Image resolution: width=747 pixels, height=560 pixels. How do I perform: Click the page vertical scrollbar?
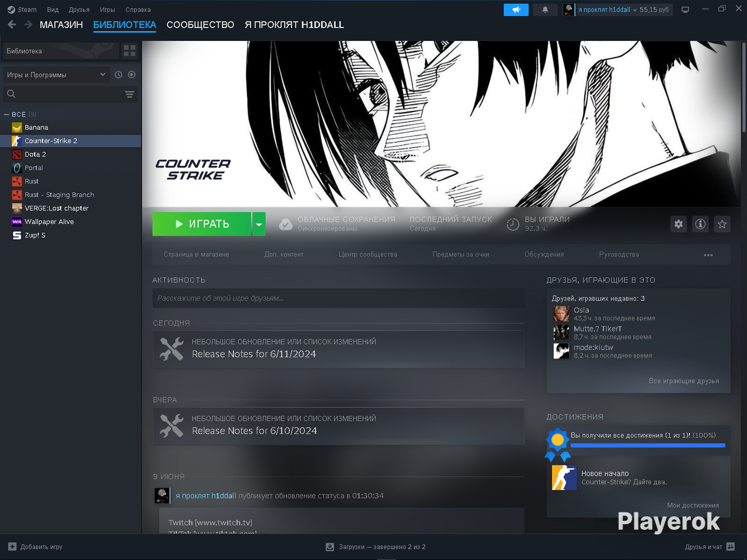pyautogui.click(x=744, y=87)
